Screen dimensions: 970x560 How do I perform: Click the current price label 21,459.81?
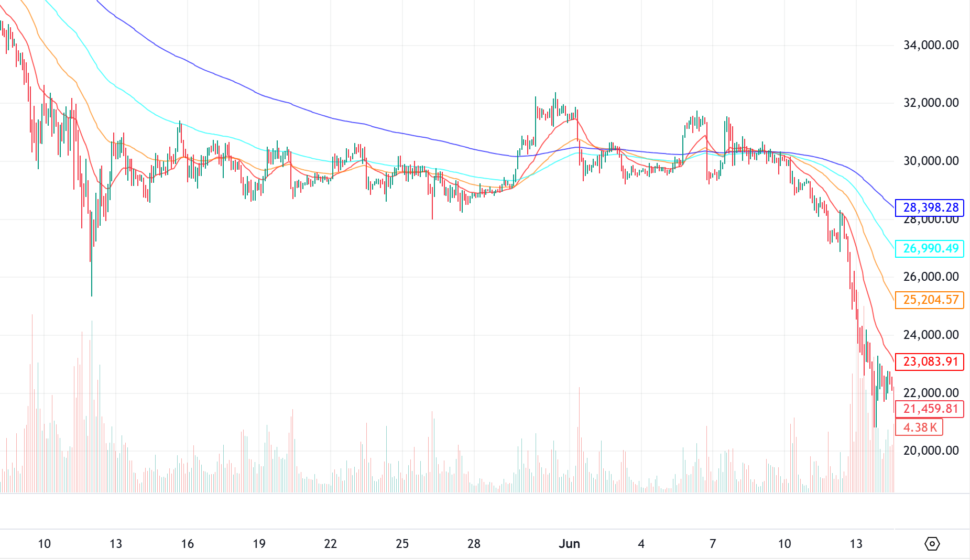tap(930, 409)
